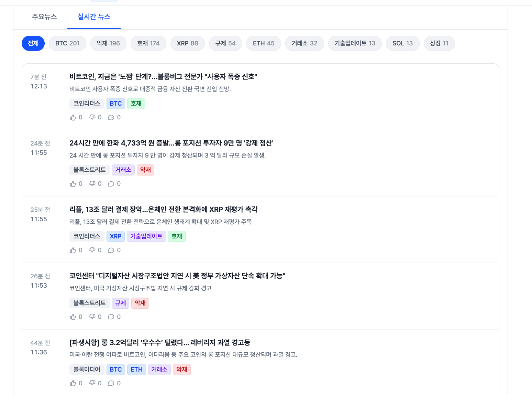Open comments on the 파생시황 article
Image resolution: width=532 pixels, height=395 pixels.
pos(111,383)
